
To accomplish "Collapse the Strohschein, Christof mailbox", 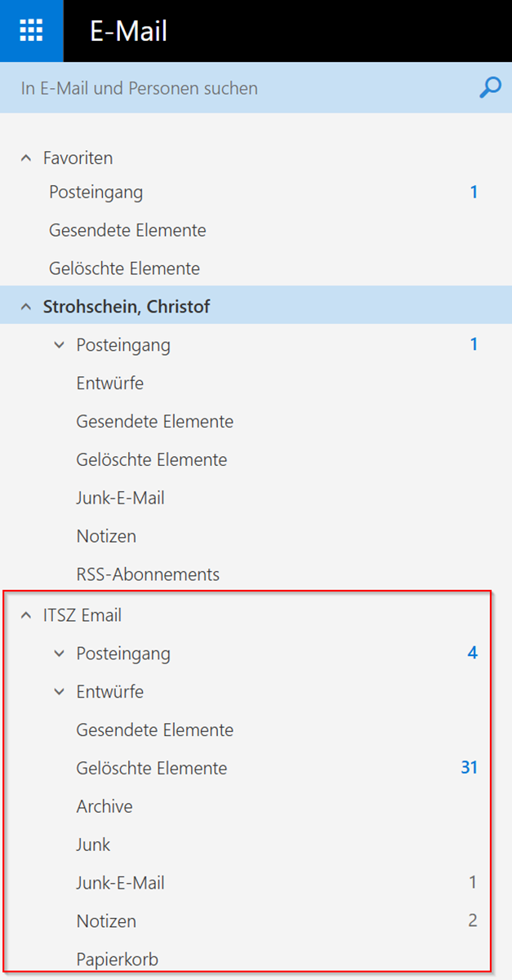I will pyautogui.click(x=26, y=307).
